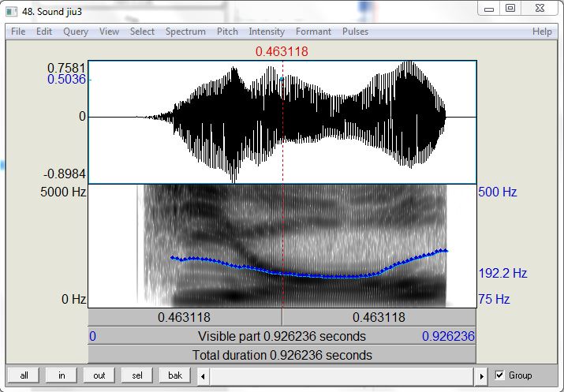Click the blue end time 0.926236
The image size is (564, 392).
pyautogui.click(x=448, y=336)
